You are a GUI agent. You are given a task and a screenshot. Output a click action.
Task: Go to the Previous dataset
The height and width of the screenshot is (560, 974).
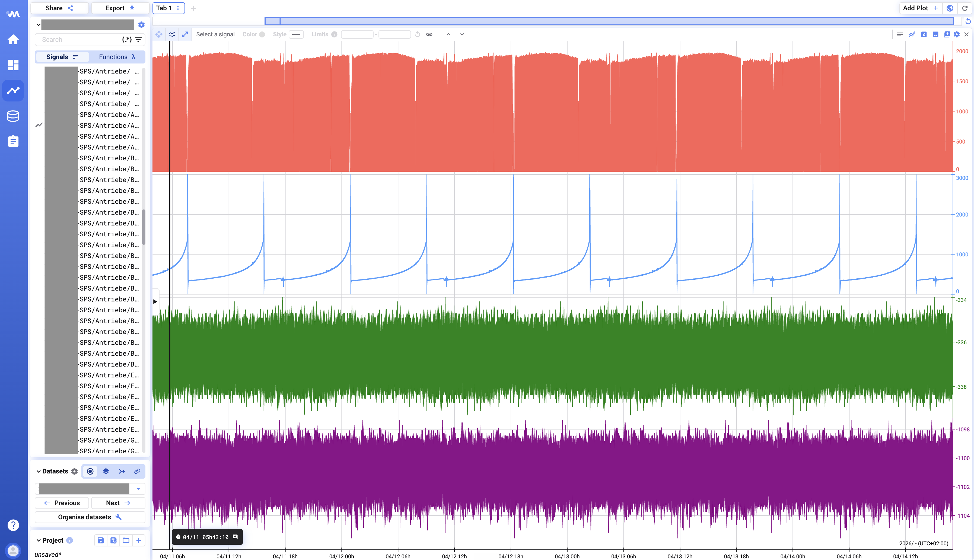(62, 503)
